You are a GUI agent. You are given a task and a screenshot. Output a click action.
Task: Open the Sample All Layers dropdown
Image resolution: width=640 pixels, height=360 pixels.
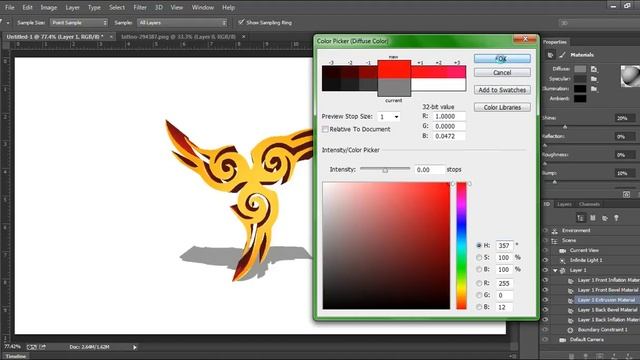(182, 22)
